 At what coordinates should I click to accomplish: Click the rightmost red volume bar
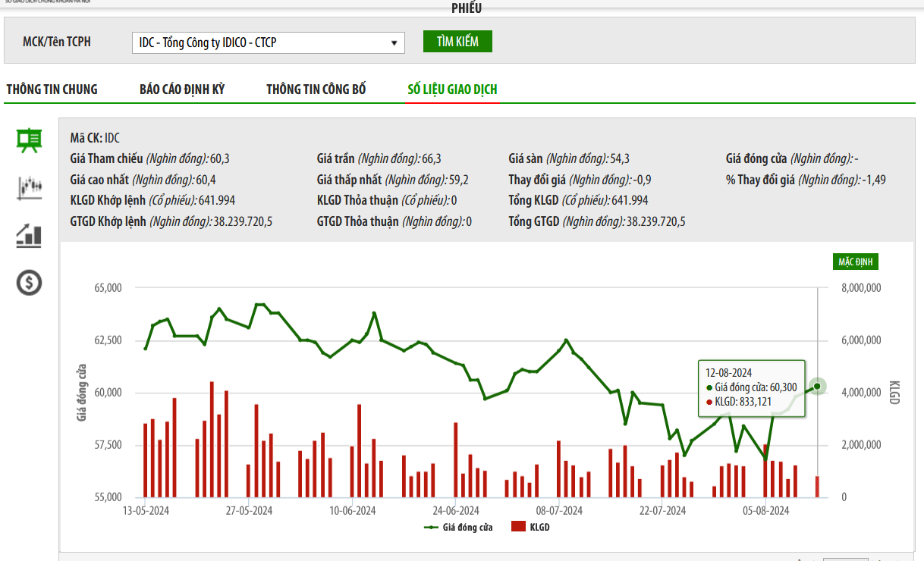coord(817,487)
